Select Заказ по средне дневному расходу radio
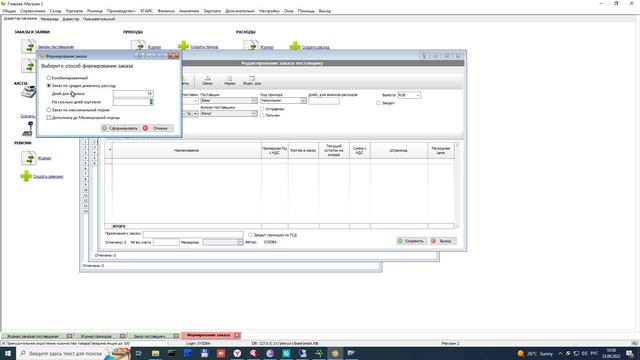Viewport: 640px width, 360px height. coord(49,86)
